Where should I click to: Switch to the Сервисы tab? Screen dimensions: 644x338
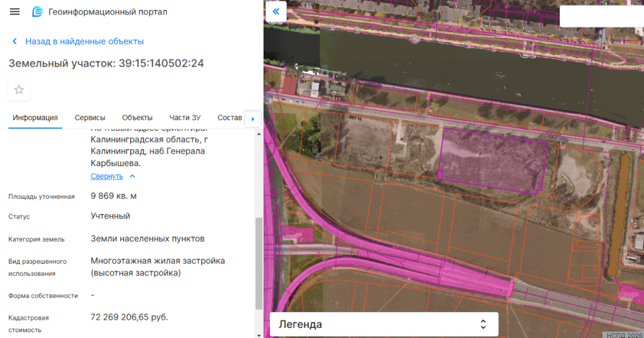pos(90,118)
